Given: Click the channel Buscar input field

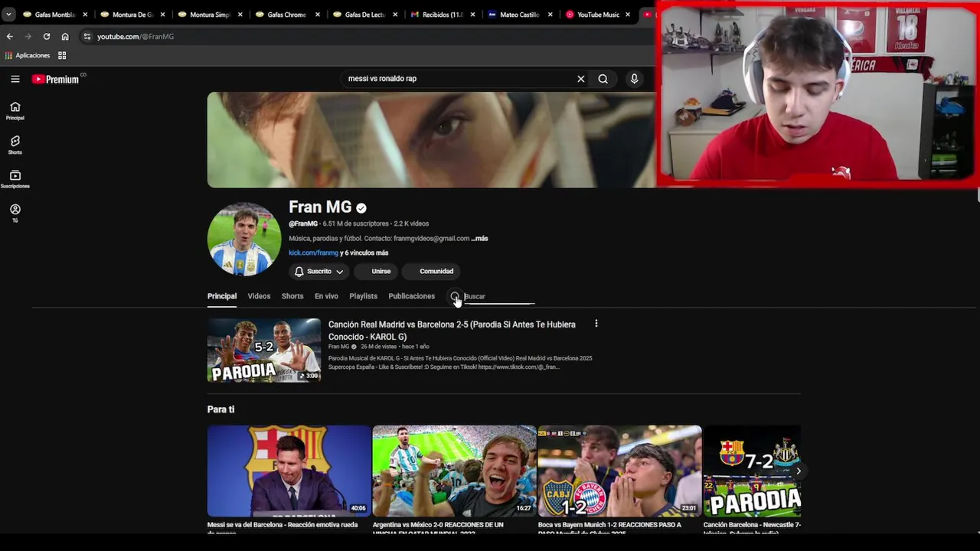Looking at the screenshot, I should (499, 296).
